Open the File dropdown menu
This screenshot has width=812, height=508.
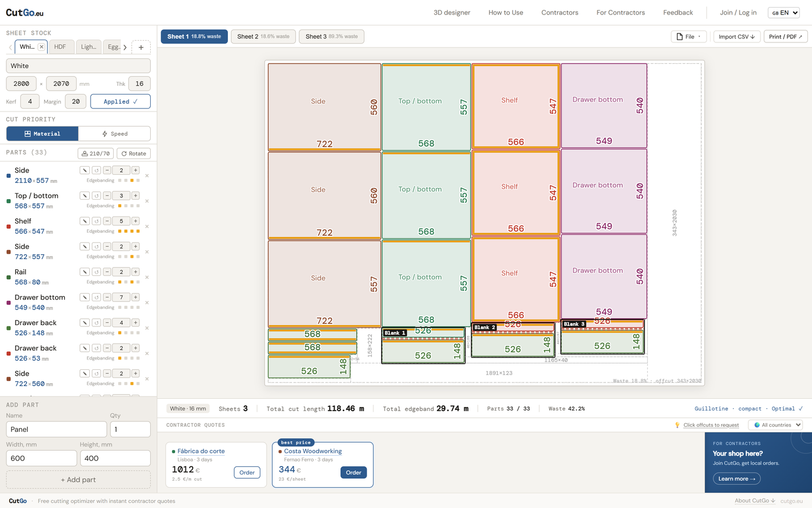(689, 37)
